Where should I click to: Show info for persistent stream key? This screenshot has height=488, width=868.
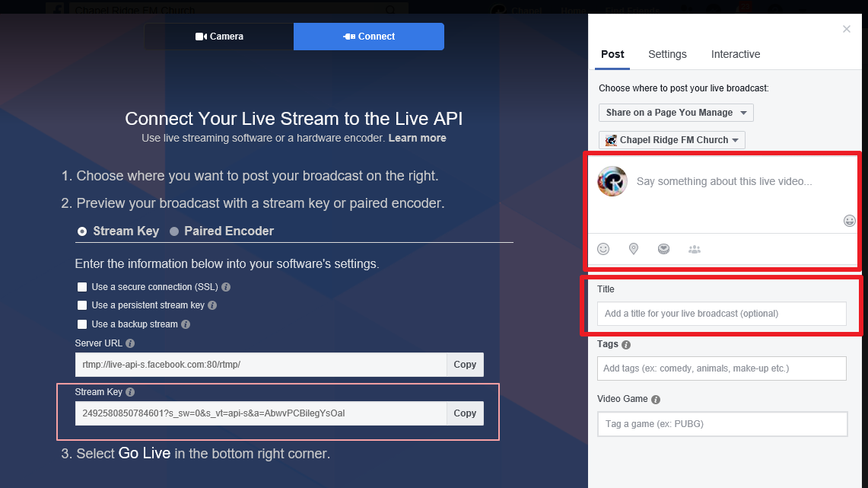click(x=212, y=305)
